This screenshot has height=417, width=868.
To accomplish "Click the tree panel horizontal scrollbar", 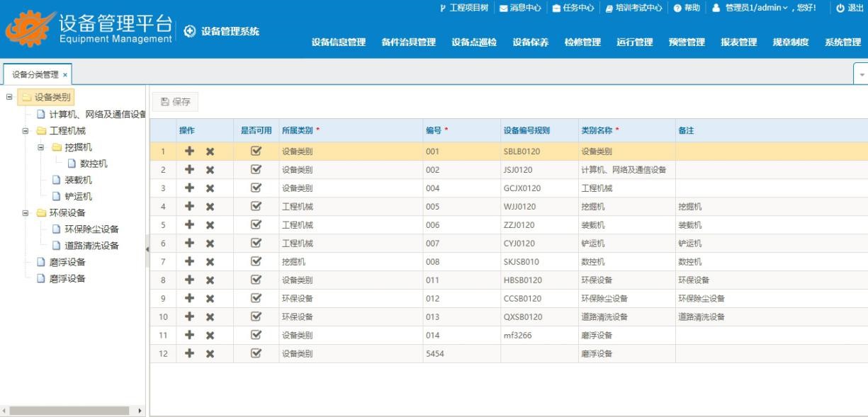I will [x=69, y=411].
